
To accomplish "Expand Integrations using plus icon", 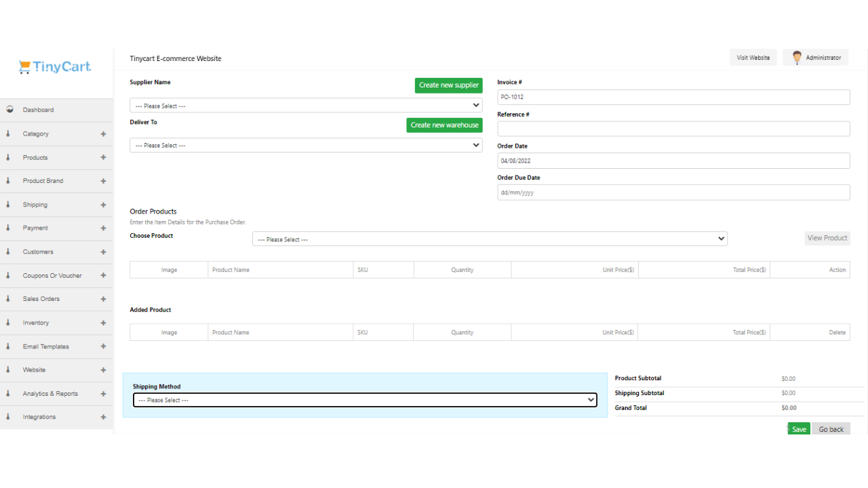I will 103,417.
